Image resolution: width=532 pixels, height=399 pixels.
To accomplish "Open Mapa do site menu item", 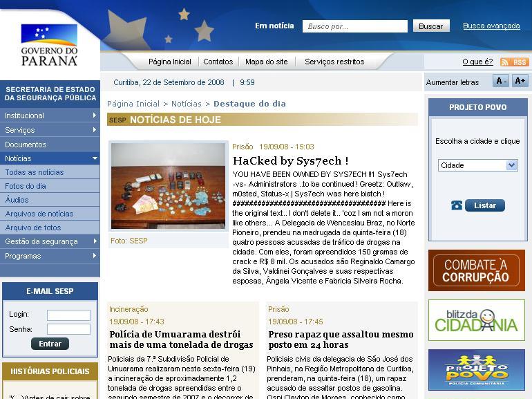I will coord(266,62).
